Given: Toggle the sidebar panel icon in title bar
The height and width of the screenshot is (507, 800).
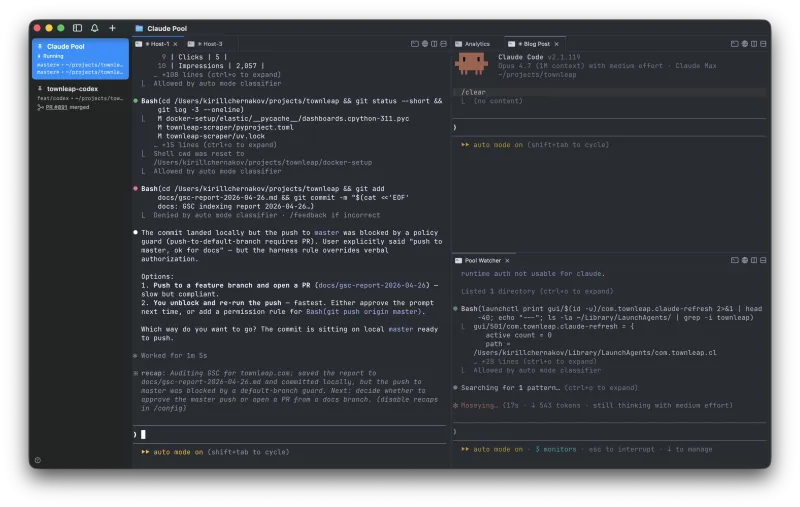Looking at the screenshot, I should tap(78, 28).
